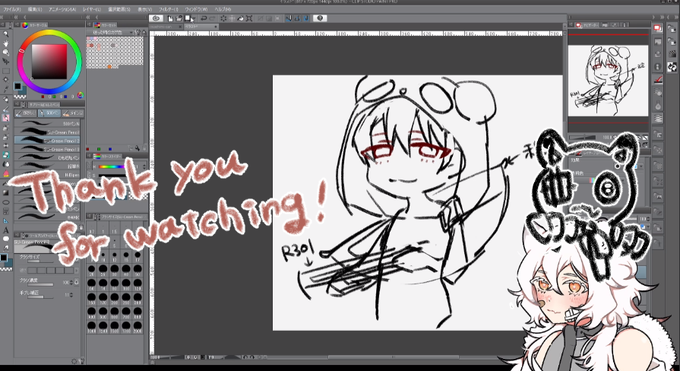This screenshot has width=680, height=371.
Task: Open the Navigator panel tab
Action: (589, 26)
